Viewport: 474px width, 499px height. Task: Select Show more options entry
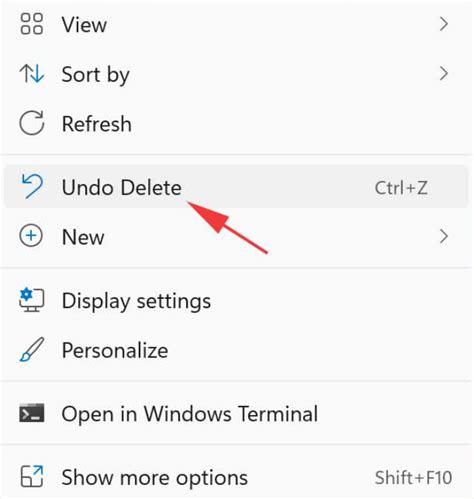[236, 477]
